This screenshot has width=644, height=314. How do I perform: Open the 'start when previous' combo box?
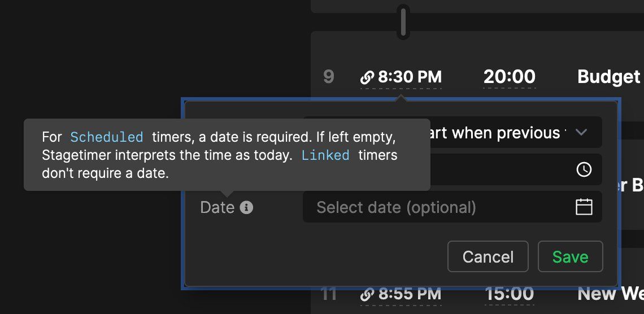[x=452, y=132]
